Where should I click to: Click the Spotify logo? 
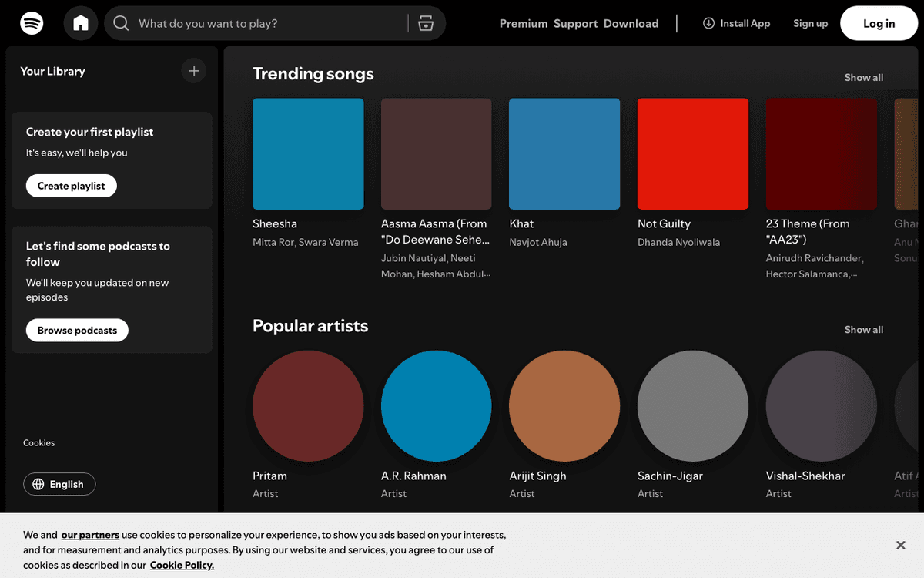31,23
